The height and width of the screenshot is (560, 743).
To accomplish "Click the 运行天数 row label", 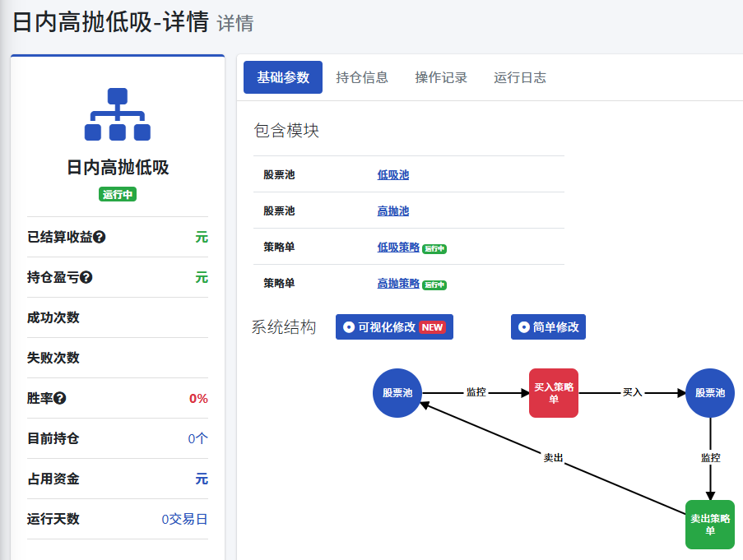I will pyautogui.click(x=53, y=519).
